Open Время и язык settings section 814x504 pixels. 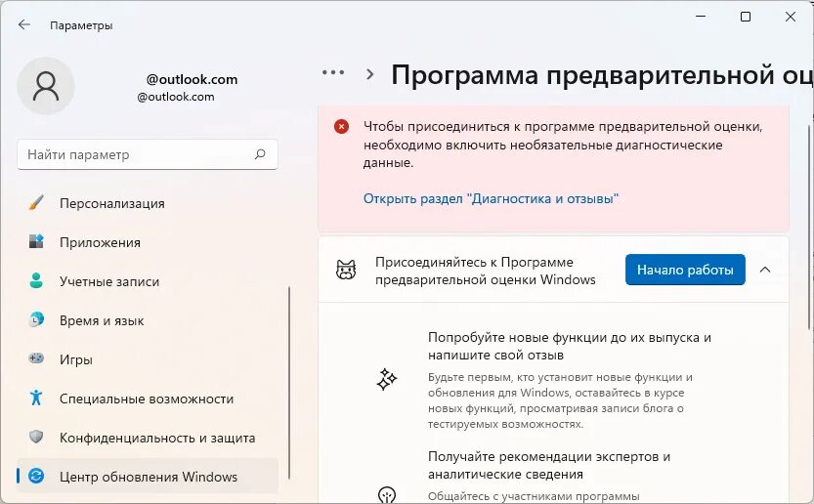coord(148,320)
